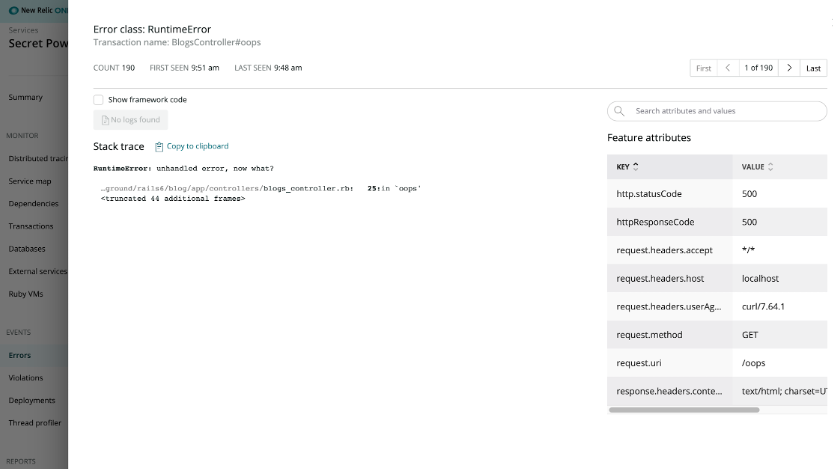Screen dimensions: 833x469
Task: Click the New Relic ONE logo
Action: pyautogui.click(x=38, y=10)
